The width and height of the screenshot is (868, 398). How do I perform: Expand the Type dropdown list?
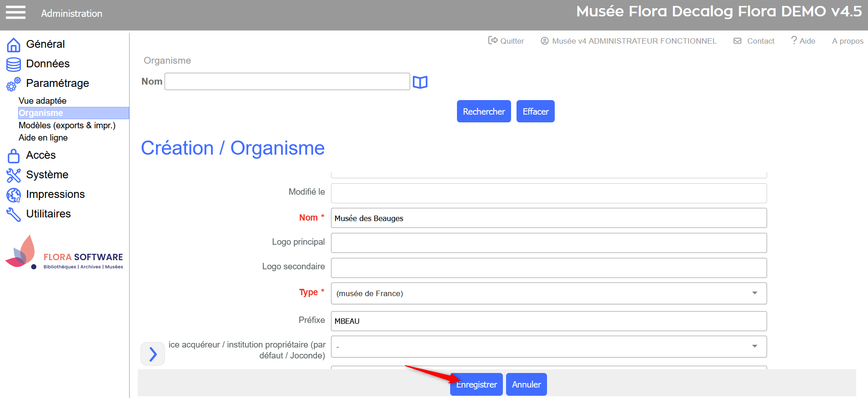[x=754, y=293]
